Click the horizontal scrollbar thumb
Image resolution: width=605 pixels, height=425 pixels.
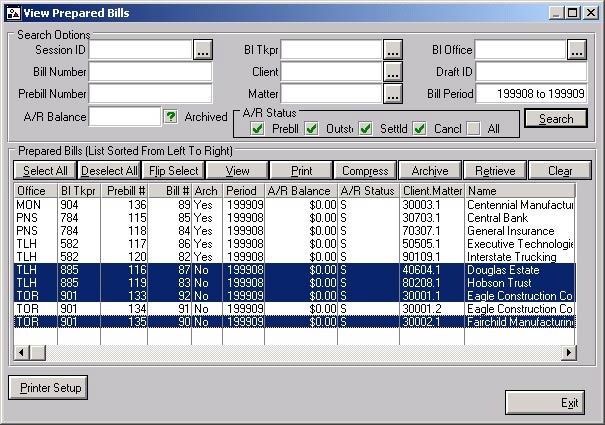[x=38, y=352]
